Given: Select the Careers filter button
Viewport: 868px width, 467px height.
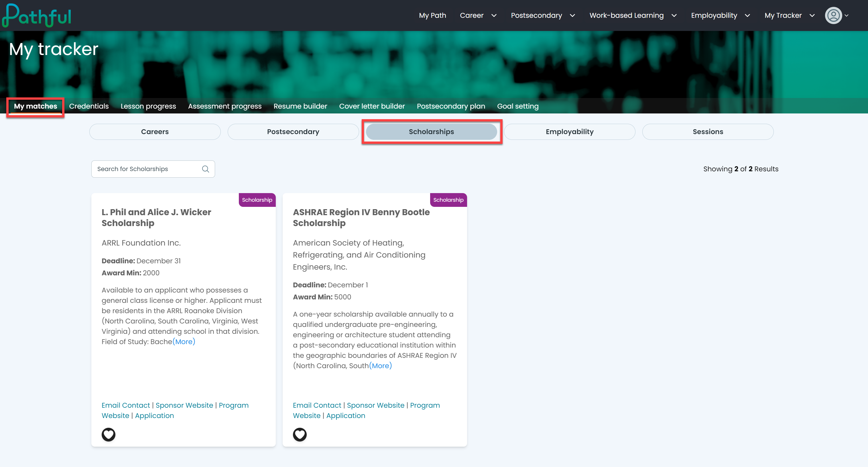Looking at the screenshot, I should [155, 132].
